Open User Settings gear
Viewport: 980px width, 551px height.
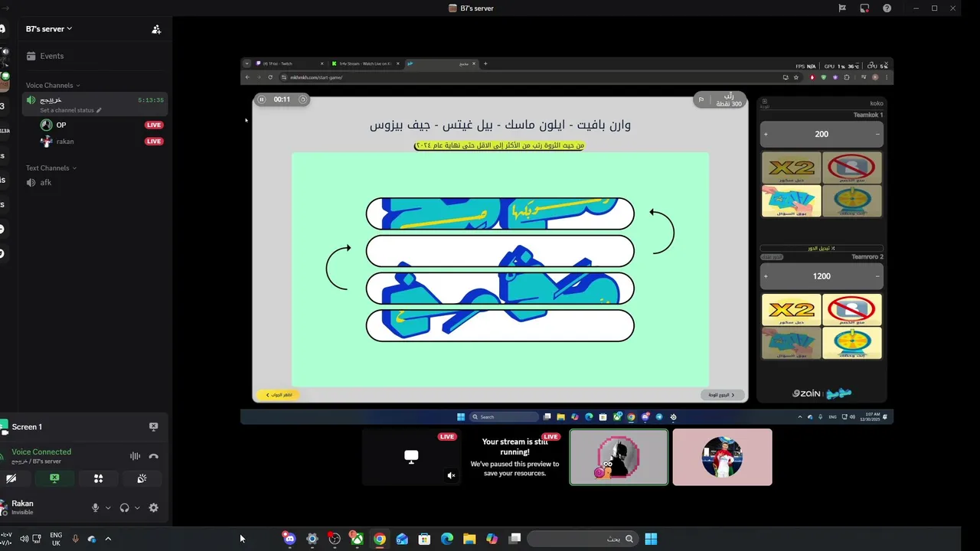click(153, 508)
